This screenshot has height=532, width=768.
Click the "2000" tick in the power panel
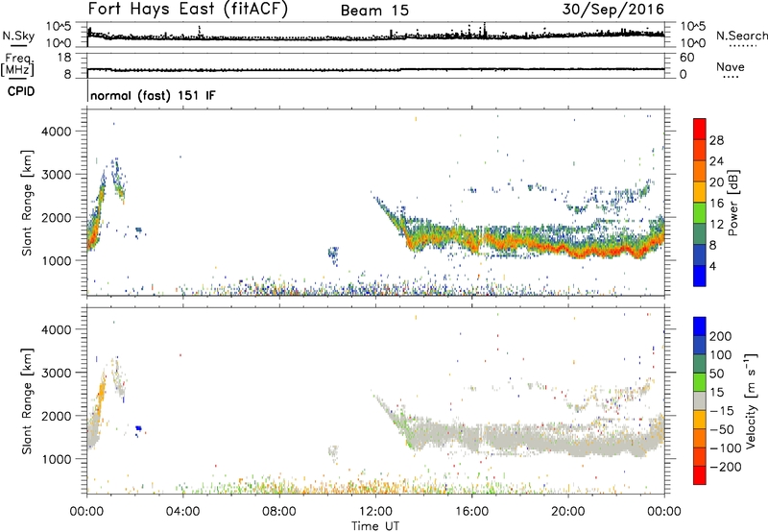tap(57, 217)
